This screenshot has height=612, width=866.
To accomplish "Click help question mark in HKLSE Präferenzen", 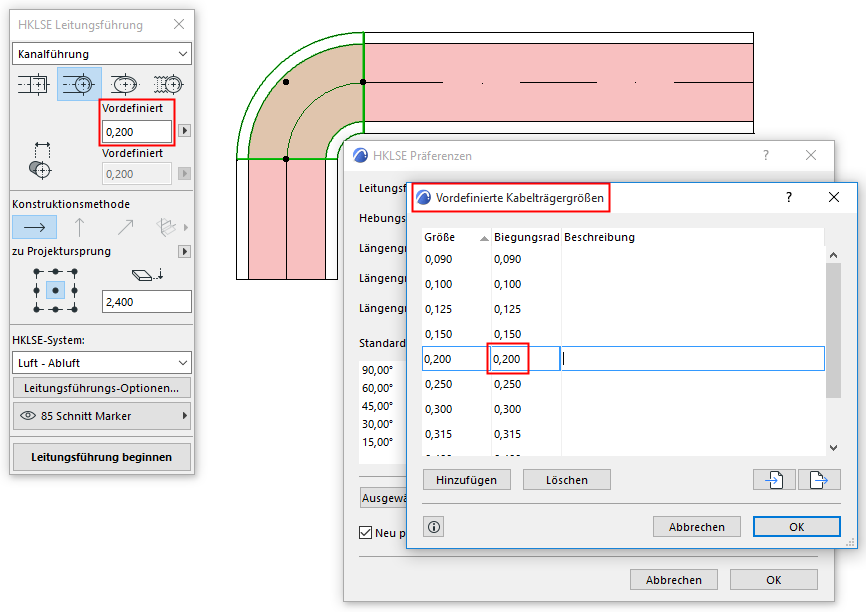I will point(765,155).
